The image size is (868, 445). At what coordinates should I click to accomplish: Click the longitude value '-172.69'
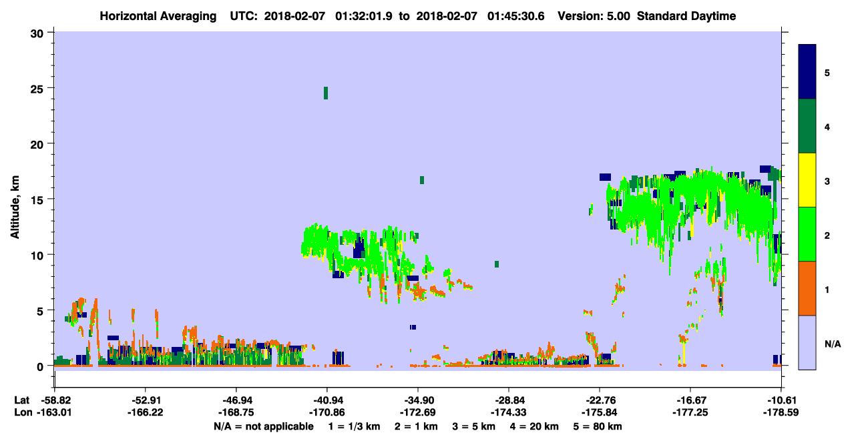418,412
